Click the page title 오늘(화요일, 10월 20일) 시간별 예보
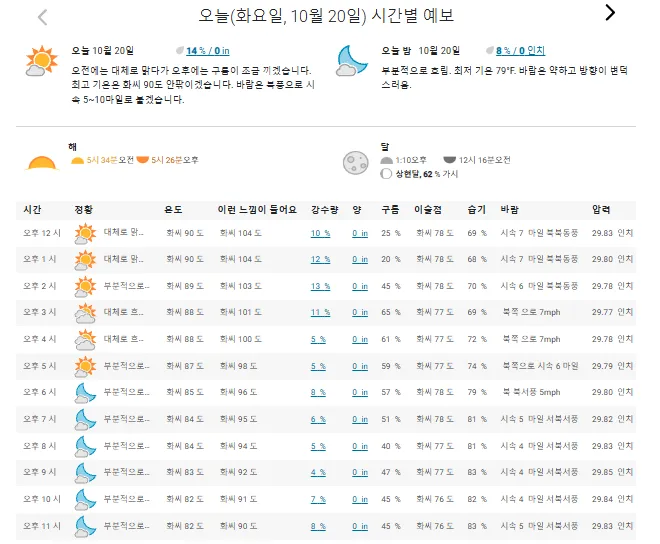This screenshot has width=660, height=544. tap(326, 16)
